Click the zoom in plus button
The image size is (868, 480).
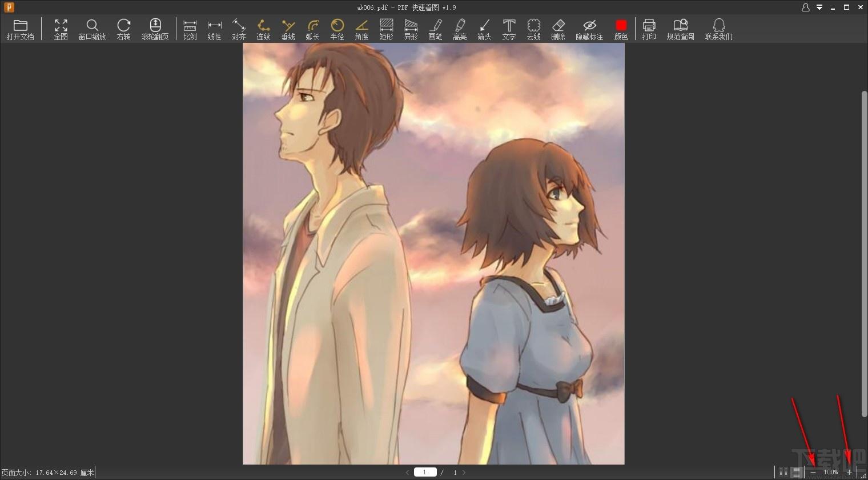tap(849, 472)
